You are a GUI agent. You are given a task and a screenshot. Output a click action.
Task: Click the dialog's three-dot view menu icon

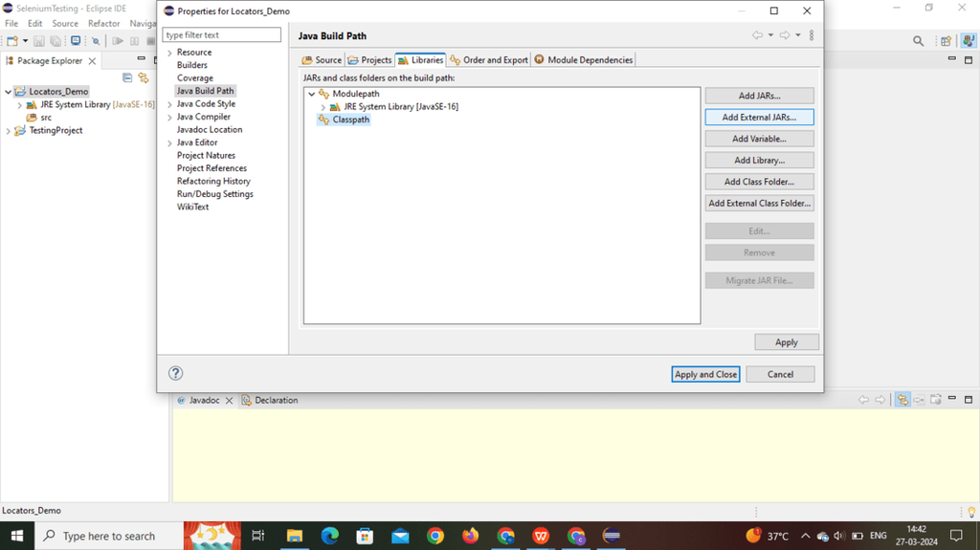click(812, 35)
